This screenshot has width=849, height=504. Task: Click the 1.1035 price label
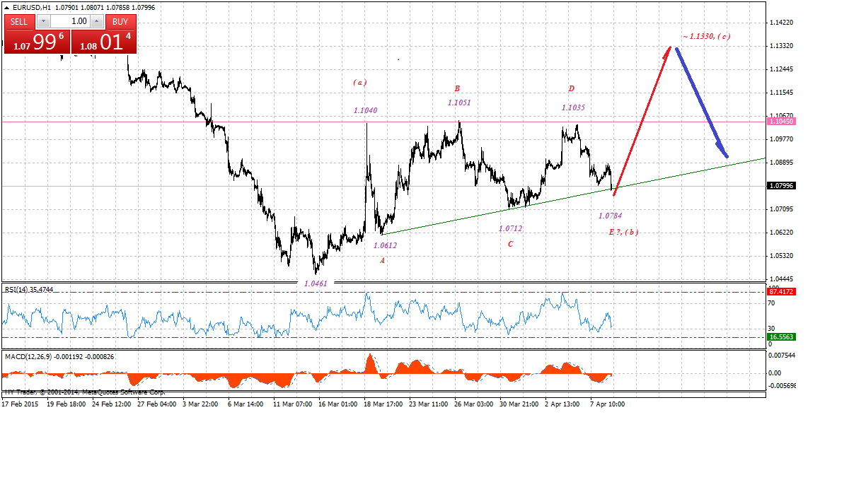click(x=573, y=107)
